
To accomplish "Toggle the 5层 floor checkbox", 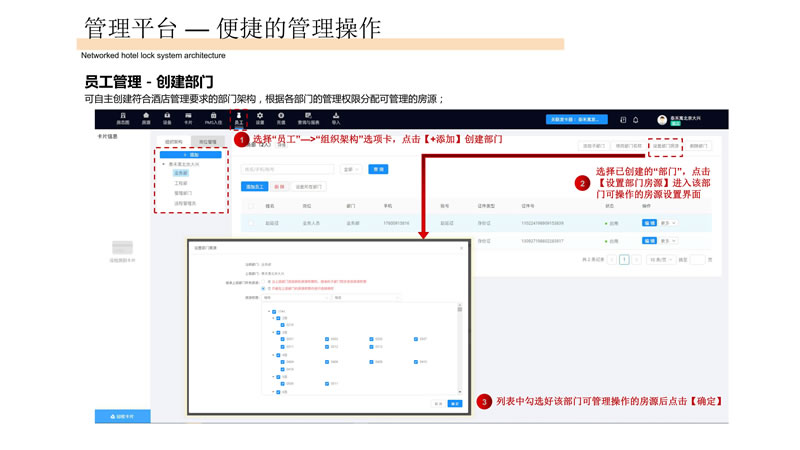I will pyautogui.click(x=278, y=377).
